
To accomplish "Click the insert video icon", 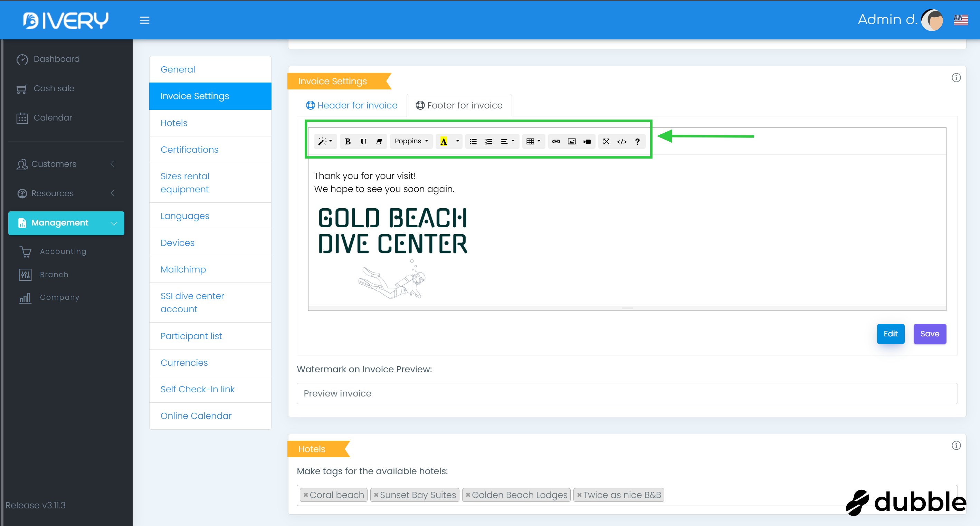I will pos(587,142).
